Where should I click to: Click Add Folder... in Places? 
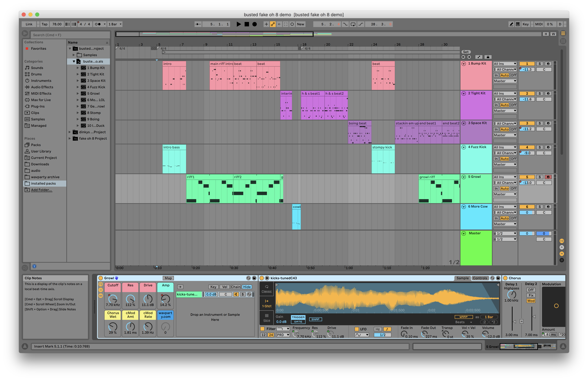(41, 190)
